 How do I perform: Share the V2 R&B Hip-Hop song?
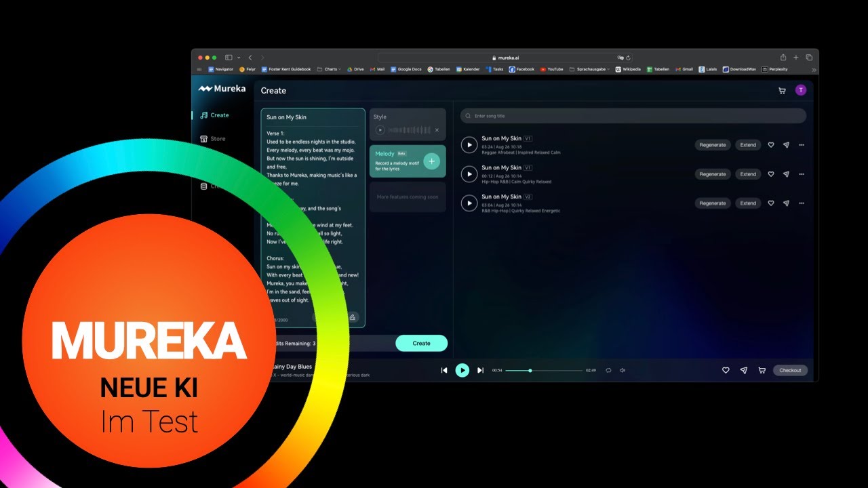[786, 203]
